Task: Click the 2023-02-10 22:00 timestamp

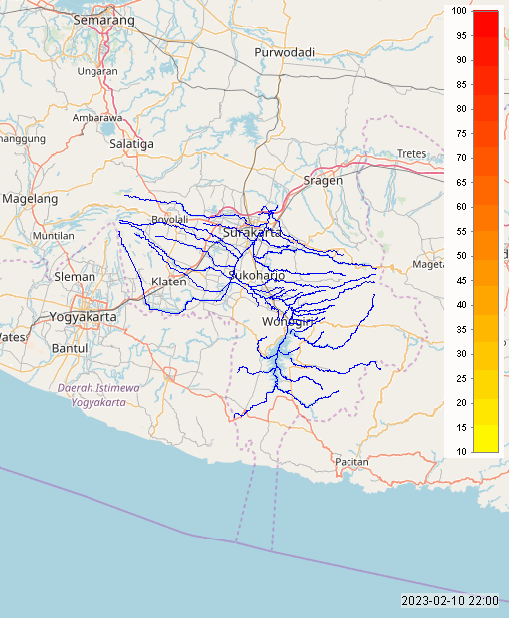Action: coord(450,601)
